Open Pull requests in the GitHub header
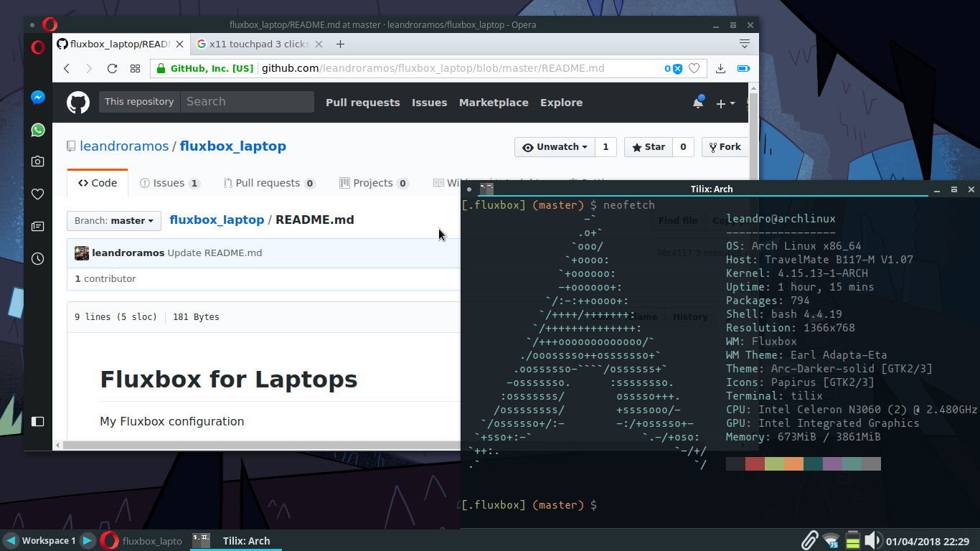The image size is (980, 551). tap(362, 103)
